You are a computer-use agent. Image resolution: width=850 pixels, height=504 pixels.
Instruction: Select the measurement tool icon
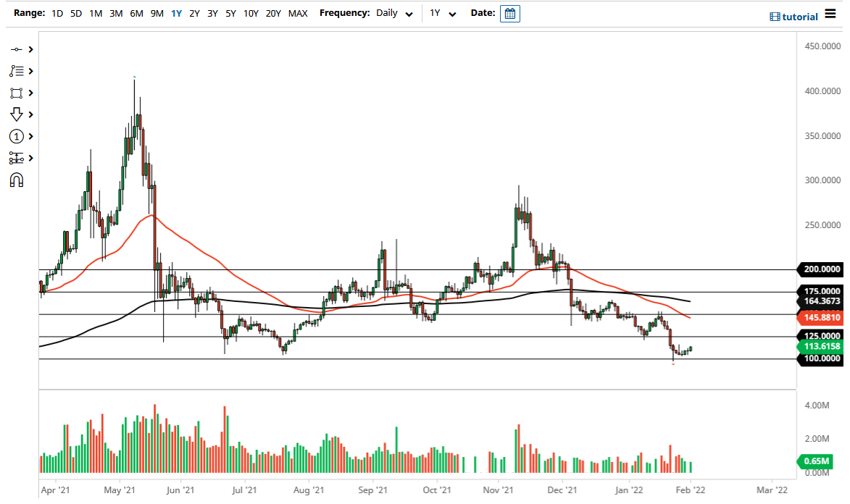(x=17, y=158)
